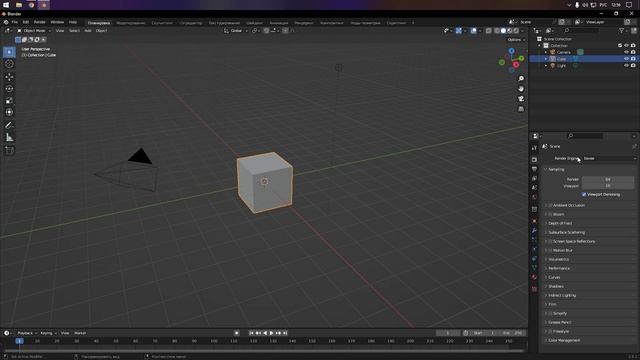640x360 pixels.
Task: Open the Output properties tab
Action: [534, 169]
